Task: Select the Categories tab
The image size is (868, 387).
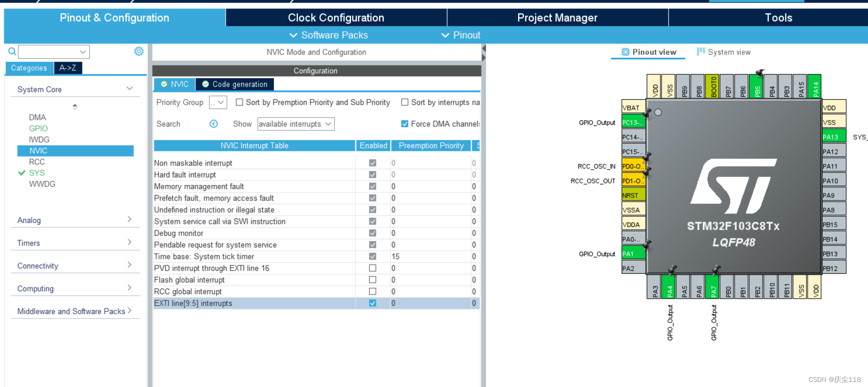Action: point(29,68)
